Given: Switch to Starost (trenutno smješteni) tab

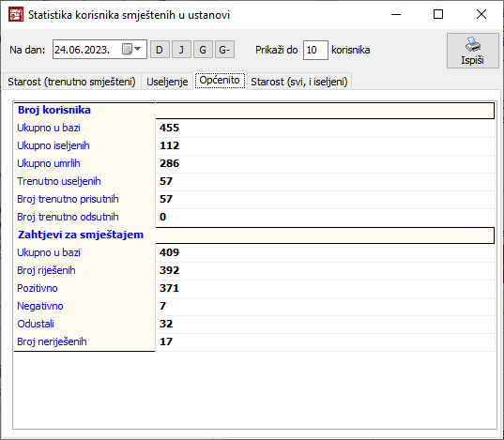Looking at the screenshot, I should click(71, 82).
